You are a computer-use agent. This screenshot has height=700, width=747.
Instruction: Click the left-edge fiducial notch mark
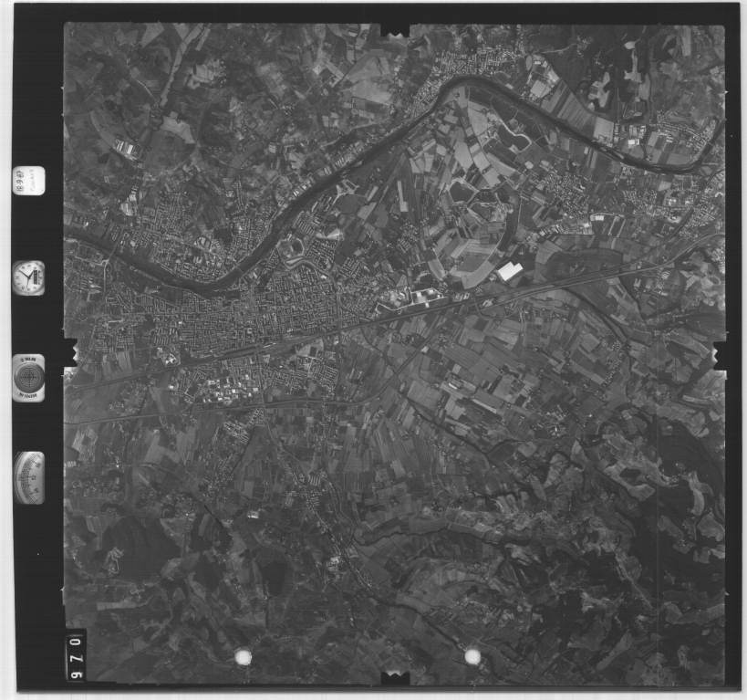(69, 352)
